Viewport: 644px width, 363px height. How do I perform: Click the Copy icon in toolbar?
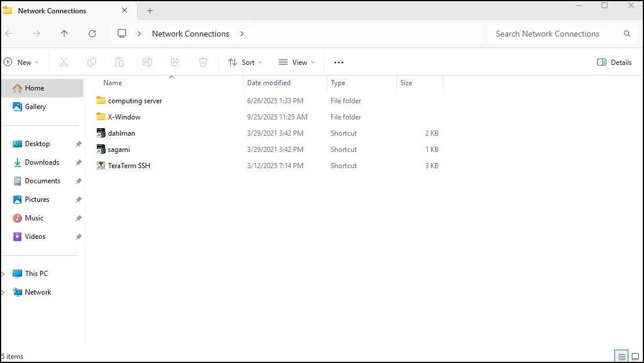coord(92,62)
